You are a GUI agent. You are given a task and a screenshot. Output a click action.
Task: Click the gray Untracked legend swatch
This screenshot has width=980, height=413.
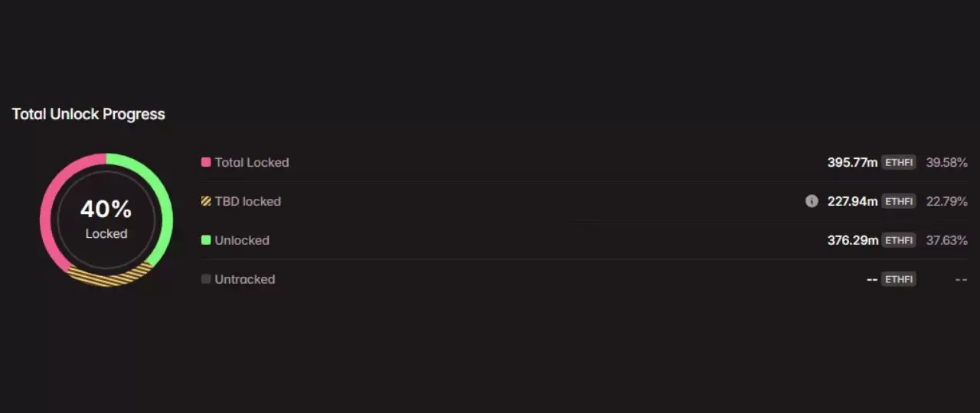pos(206,279)
